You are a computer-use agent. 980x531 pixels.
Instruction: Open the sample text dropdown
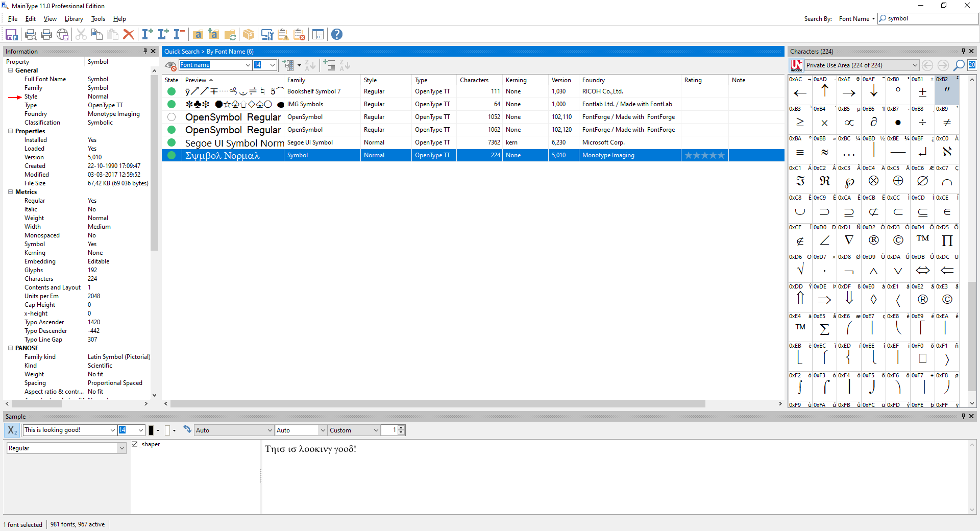coord(113,430)
